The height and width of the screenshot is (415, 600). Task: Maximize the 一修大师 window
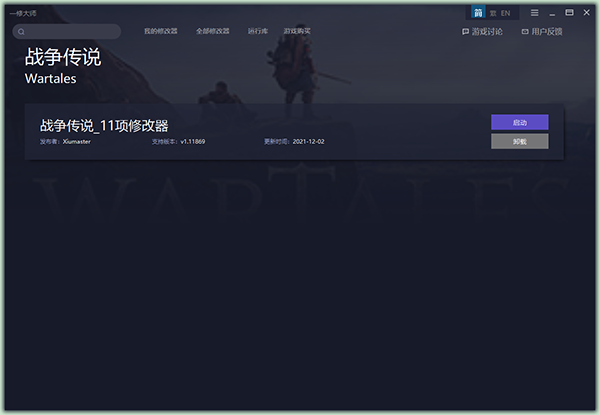pos(569,13)
